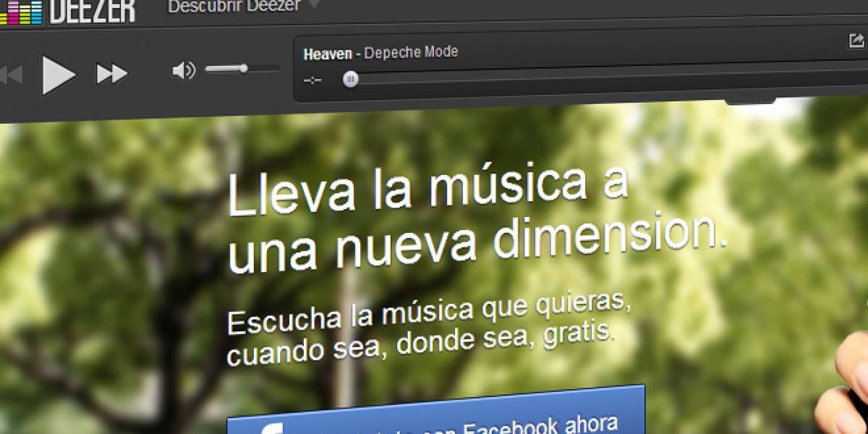Open the Descubrir Deezer dropdown
Viewport: 868px width, 434px height.
(243, 7)
